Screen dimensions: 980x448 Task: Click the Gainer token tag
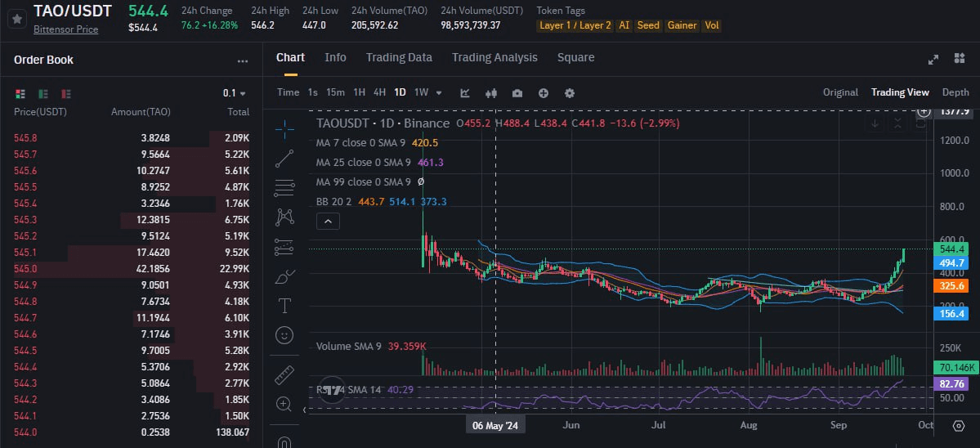682,25
